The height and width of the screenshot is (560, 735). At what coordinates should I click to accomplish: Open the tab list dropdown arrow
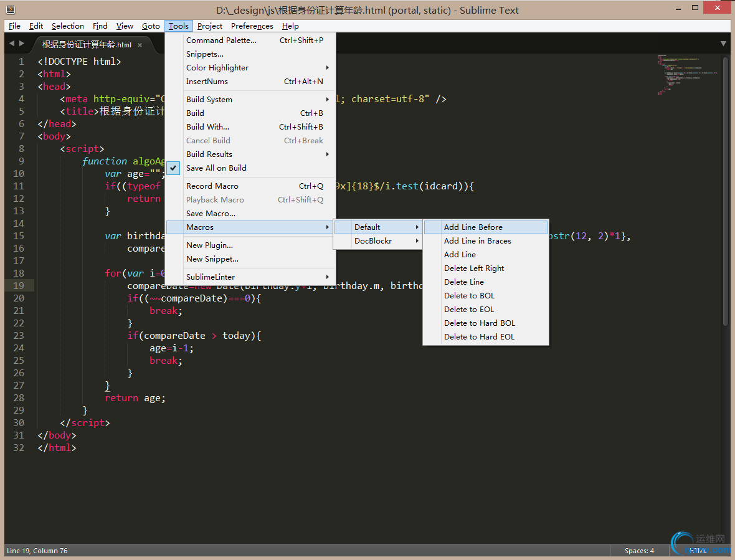pyautogui.click(x=723, y=44)
